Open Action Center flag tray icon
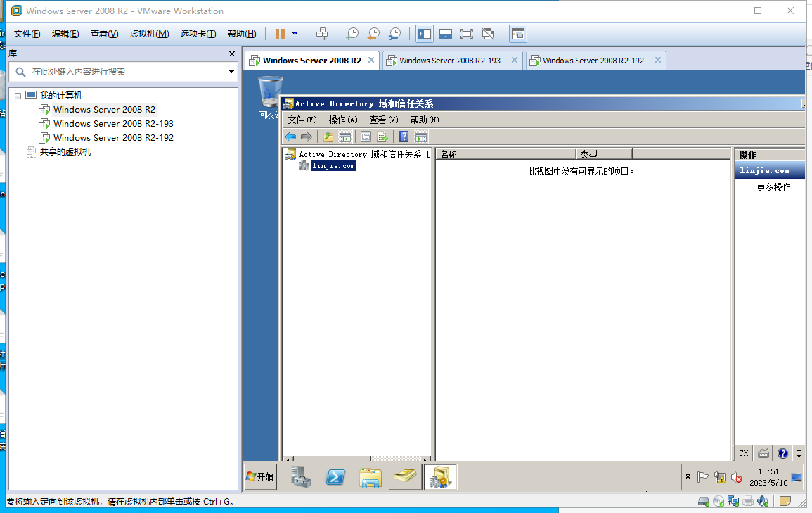Screen dimensions: 812x513 pos(703,477)
